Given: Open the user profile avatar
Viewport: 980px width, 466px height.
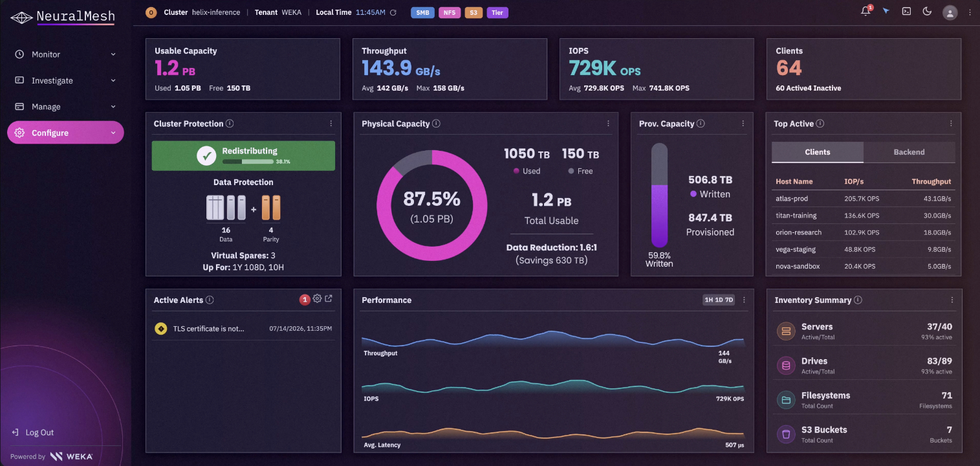Looking at the screenshot, I should click(x=950, y=12).
